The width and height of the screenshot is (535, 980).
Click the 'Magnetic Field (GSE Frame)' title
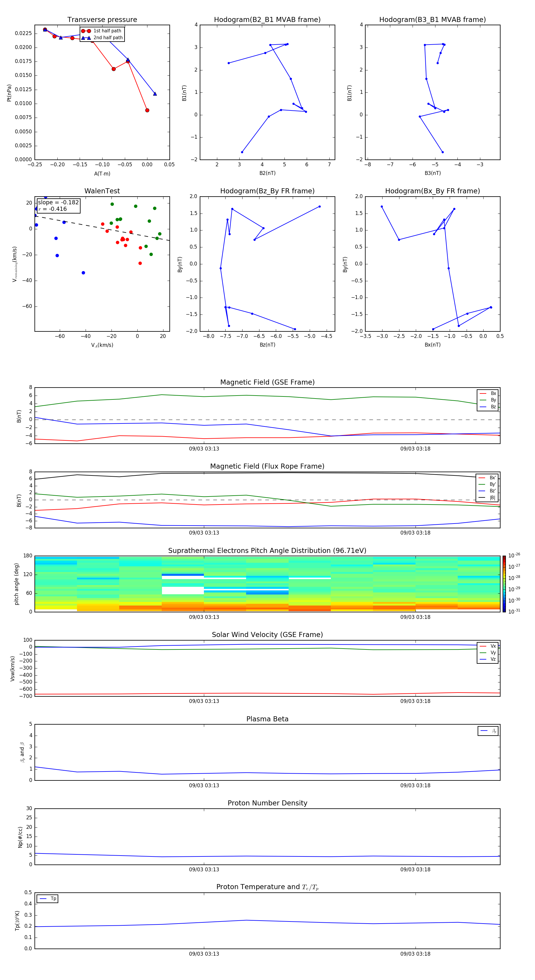(x=267, y=382)
